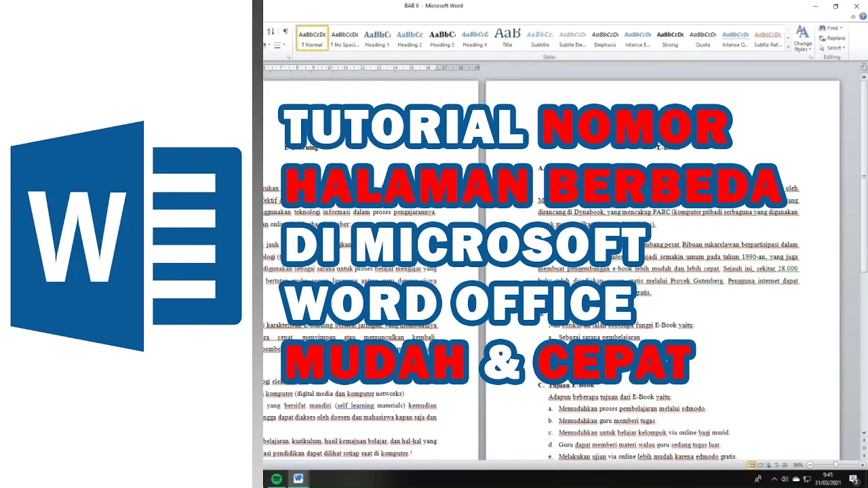The width and height of the screenshot is (868, 488).
Task: Click list item 'Sebagai sarana pembelajaran'
Action: pyautogui.click(x=599, y=337)
